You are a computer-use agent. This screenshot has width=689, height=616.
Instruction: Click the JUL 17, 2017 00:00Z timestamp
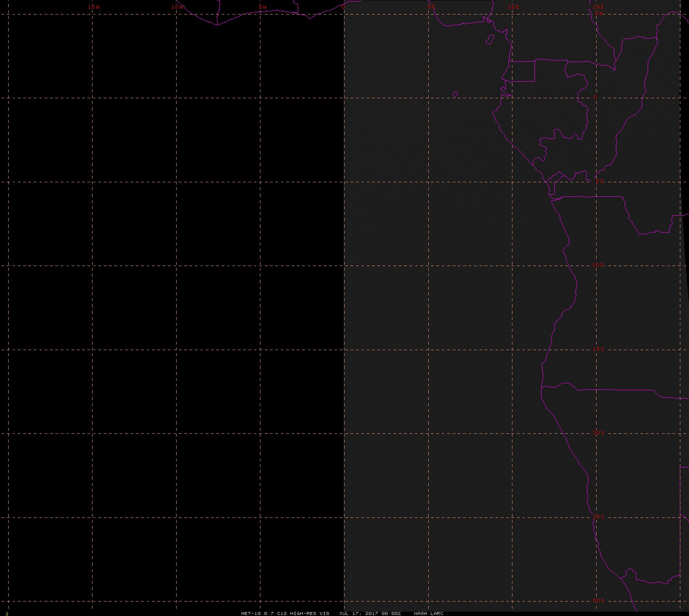(x=370, y=613)
